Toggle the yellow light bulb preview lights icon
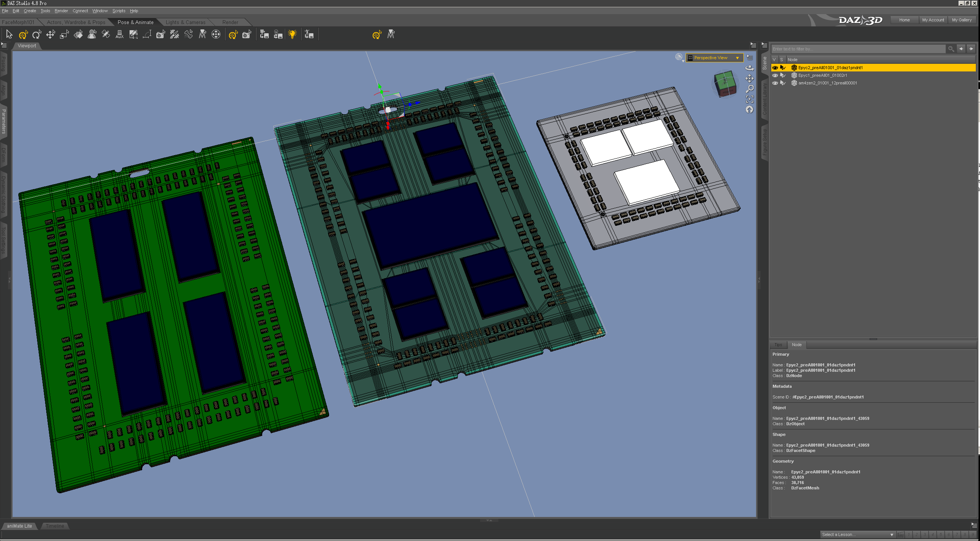 coord(292,35)
